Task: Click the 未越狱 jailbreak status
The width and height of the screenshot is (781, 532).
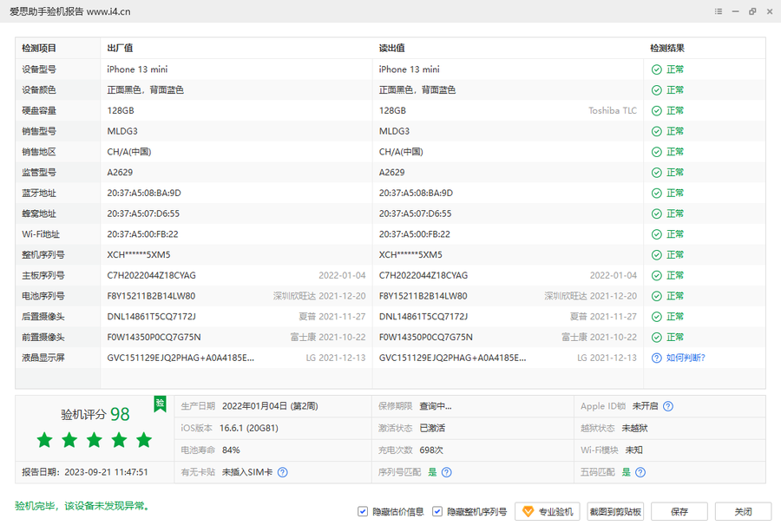Action: point(635,428)
